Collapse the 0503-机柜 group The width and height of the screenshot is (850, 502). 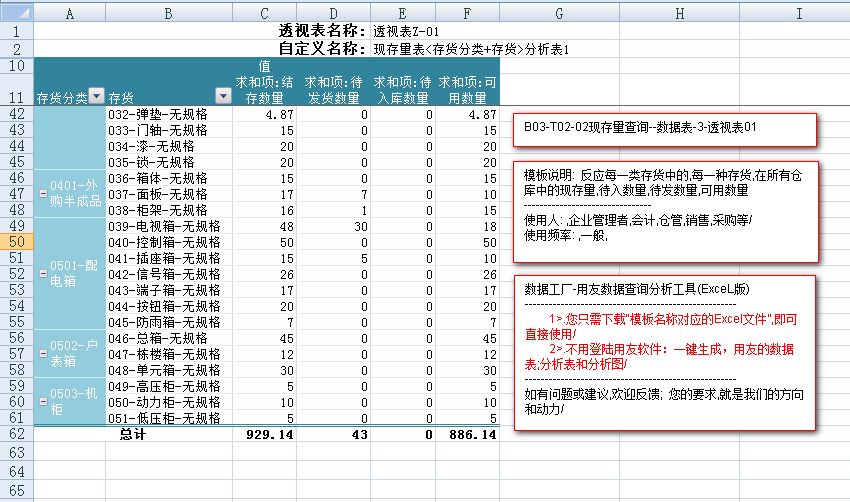pyautogui.click(x=42, y=394)
